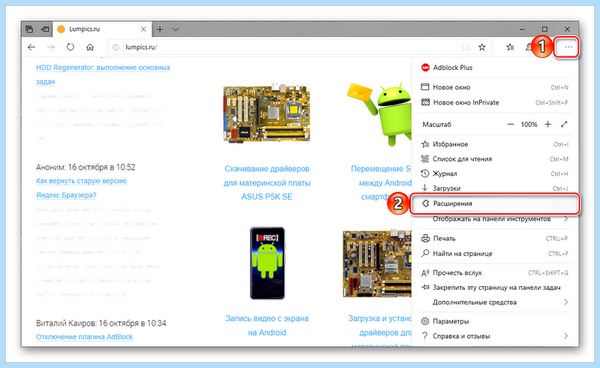Click the forward navigation arrow

click(x=51, y=47)
